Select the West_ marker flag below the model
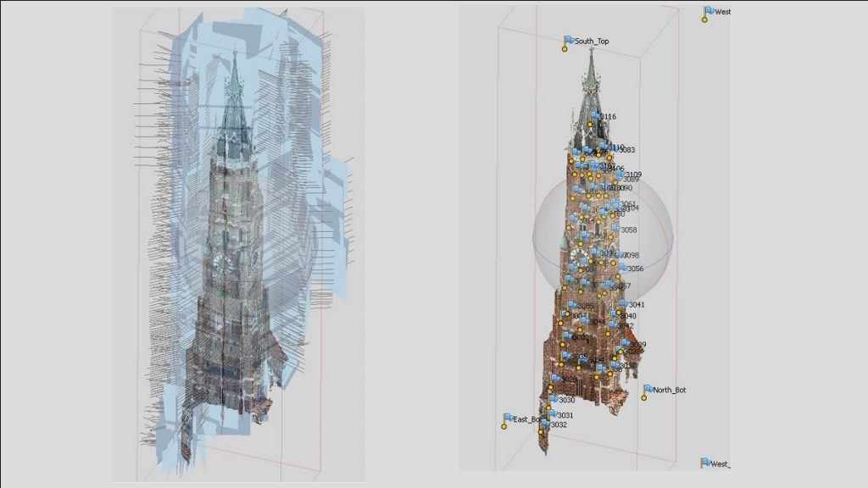868x488 pixels. click(705, 463)
